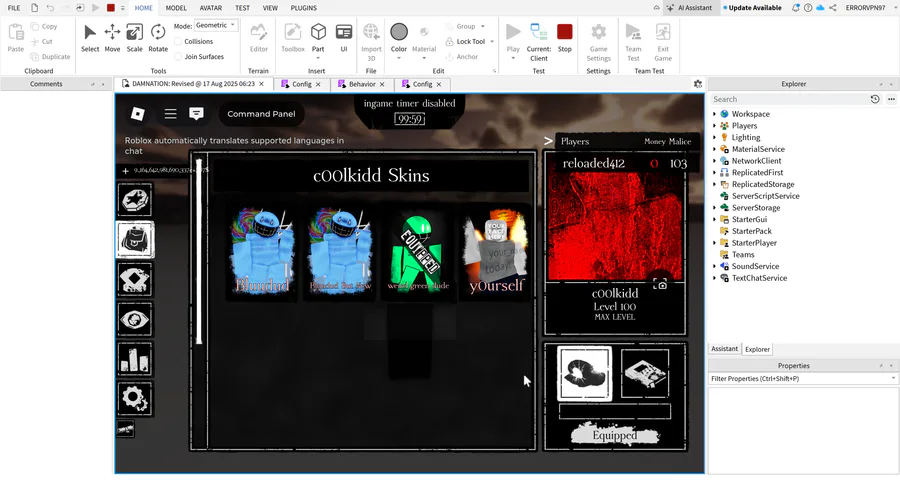900x493 pixels.
Task: Expand the StarterGui node
Action: pos(715,219)
